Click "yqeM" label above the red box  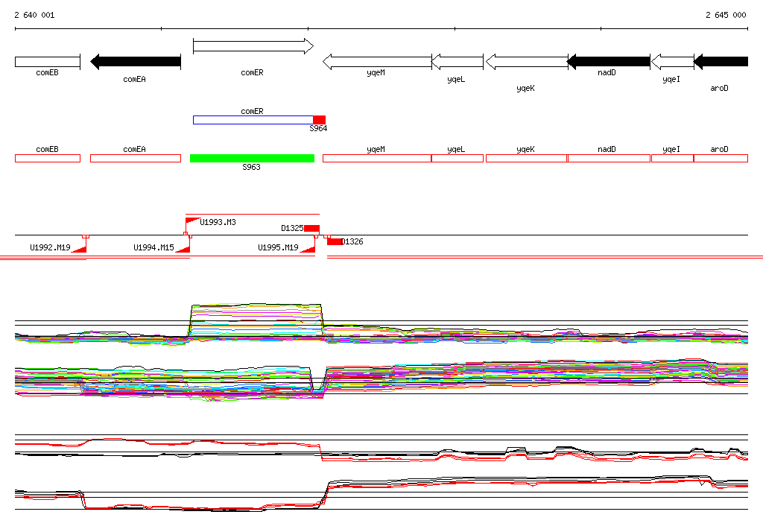[376, 150]
